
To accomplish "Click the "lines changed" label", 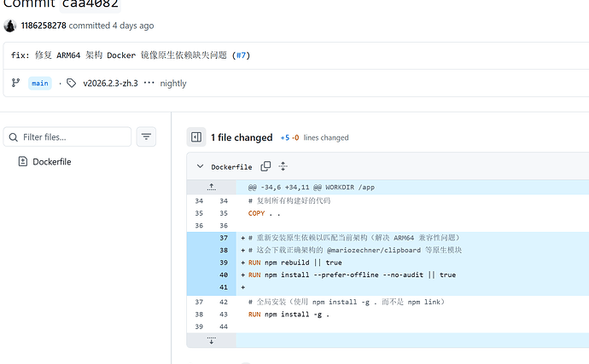I will coord(326,138).
